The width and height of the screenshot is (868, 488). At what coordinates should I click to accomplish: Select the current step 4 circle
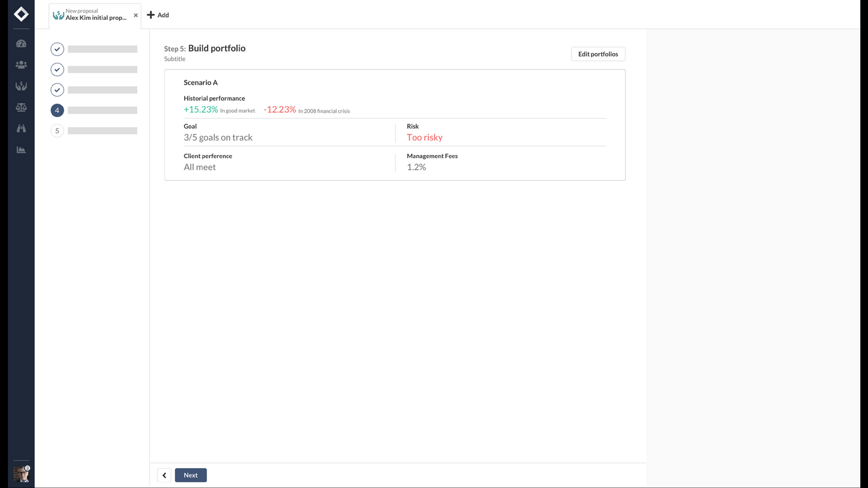pyautogui.click(x=57, y=110)
